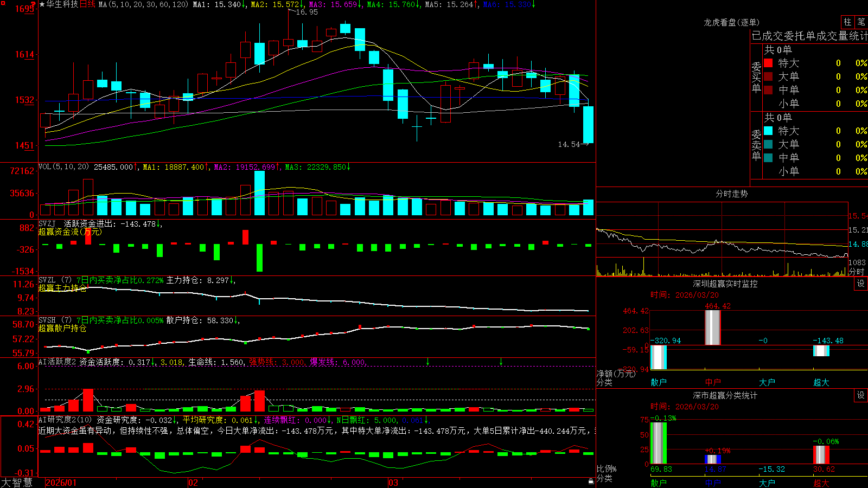Viewport: 868px width, 488px height.
Task: Click the red question mark help icon
Action: pyautogui.click(x=33, y=4)
